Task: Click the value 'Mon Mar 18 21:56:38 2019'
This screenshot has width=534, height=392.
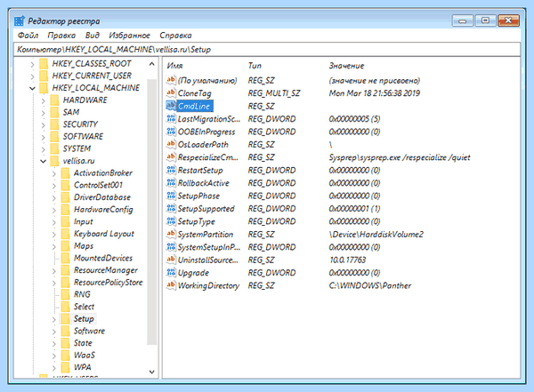Action: (375, 93)
